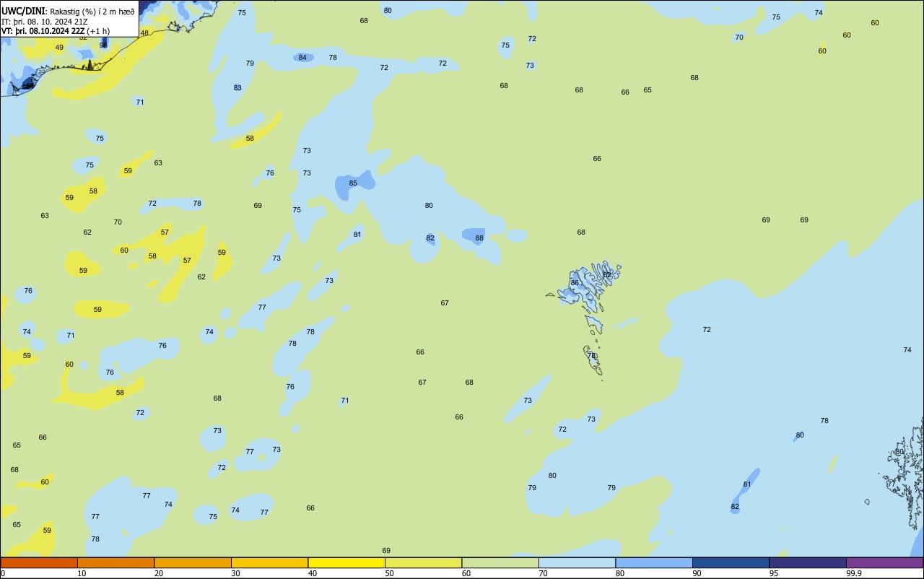Click the humidity value 85 on the map
This screenshot has width=924, height=579.
click(353, 183)
